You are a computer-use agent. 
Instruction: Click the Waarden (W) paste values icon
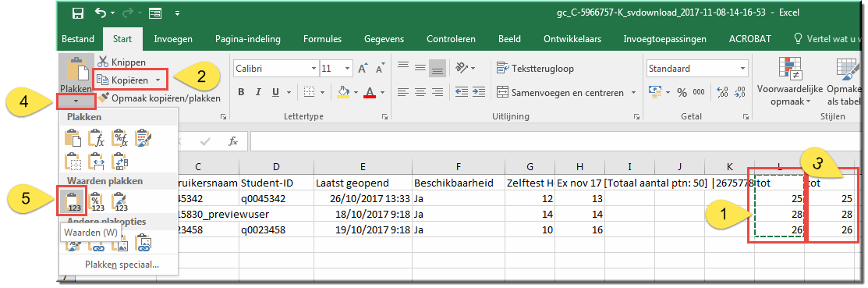[x=74, y=201]
